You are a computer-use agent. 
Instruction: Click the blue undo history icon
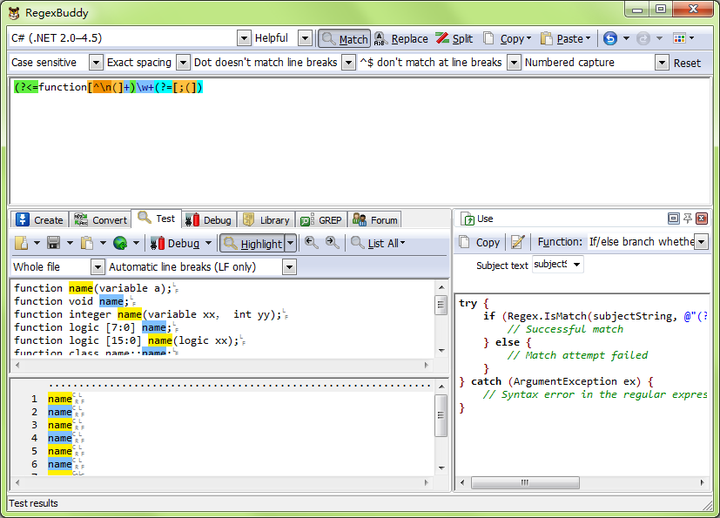pos(610,39)
